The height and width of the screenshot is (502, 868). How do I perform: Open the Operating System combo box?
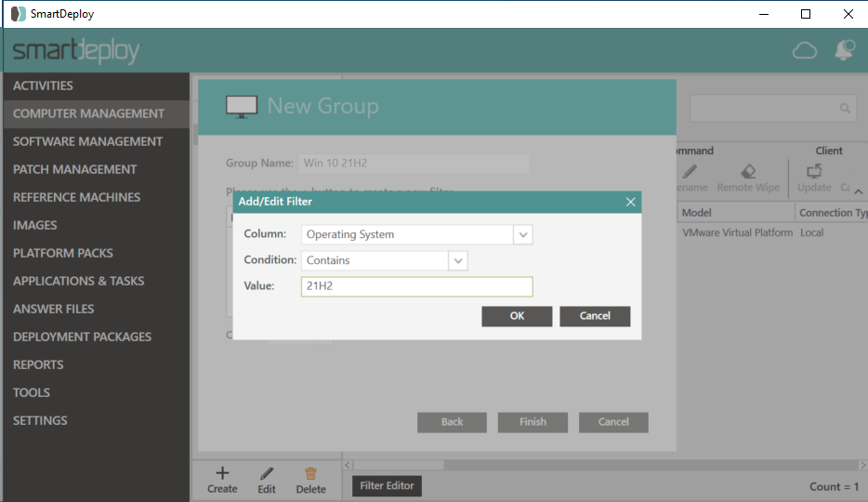pos(417,234)
